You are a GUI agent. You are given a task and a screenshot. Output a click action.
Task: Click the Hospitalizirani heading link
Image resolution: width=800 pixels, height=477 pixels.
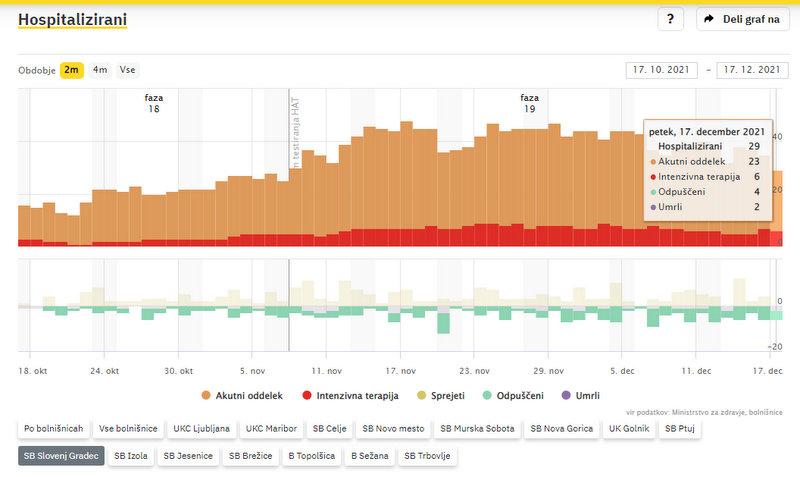point(72,19)
